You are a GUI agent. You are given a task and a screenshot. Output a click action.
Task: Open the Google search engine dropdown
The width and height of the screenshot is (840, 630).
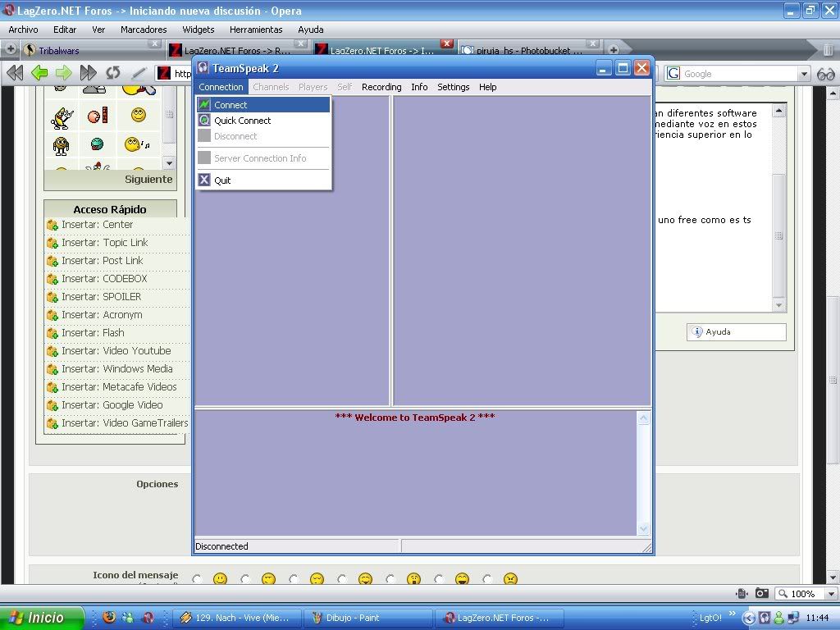pyautogui.click(x=804, y=74)
